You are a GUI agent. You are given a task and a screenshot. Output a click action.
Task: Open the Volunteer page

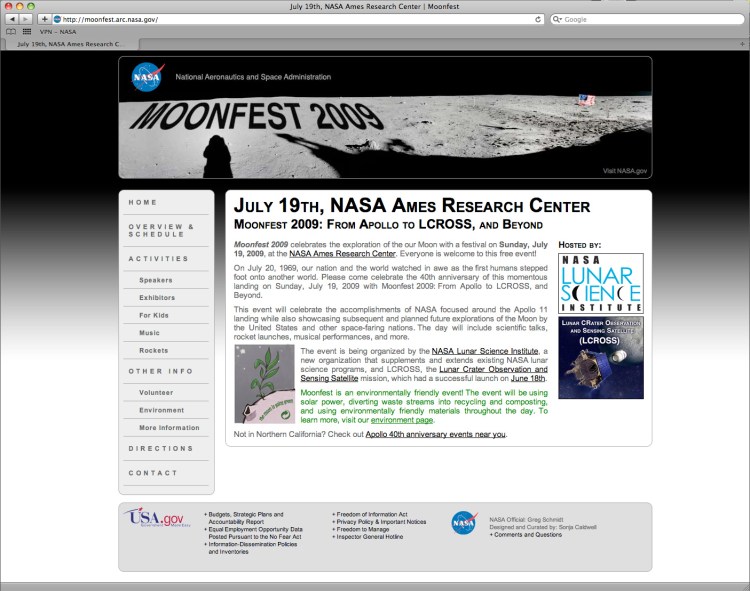(x=156, y=393)
